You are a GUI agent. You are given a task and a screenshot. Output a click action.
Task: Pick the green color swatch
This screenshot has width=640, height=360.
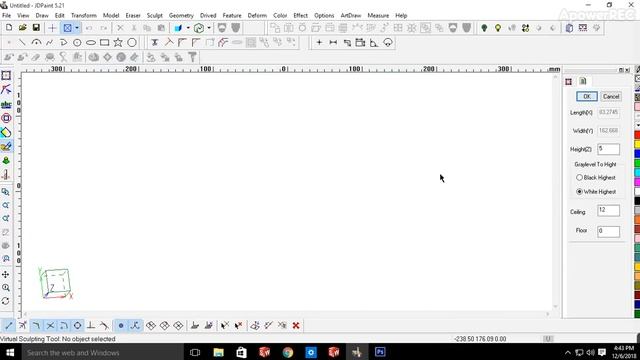click(637, 163)
